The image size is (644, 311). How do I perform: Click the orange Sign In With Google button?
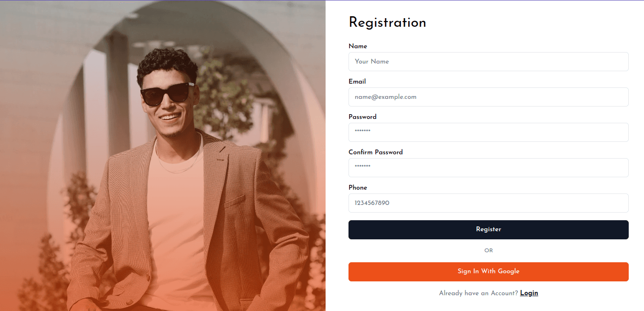coord(488,271)
